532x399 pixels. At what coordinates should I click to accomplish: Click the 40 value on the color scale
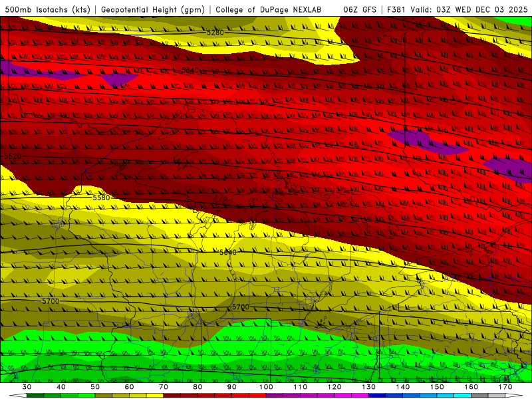61,387
